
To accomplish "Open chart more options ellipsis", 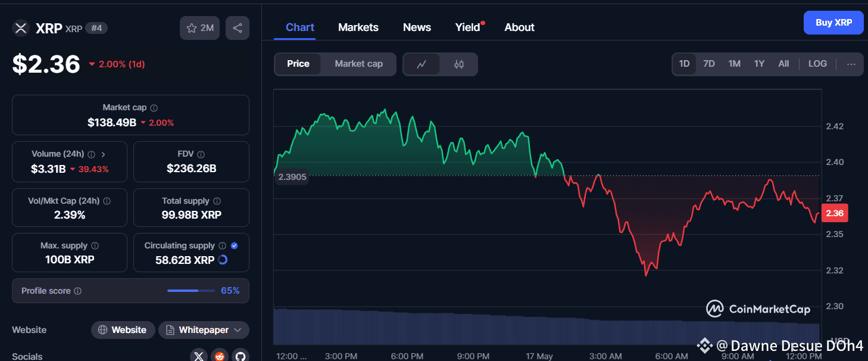I will tap(851, 64).
